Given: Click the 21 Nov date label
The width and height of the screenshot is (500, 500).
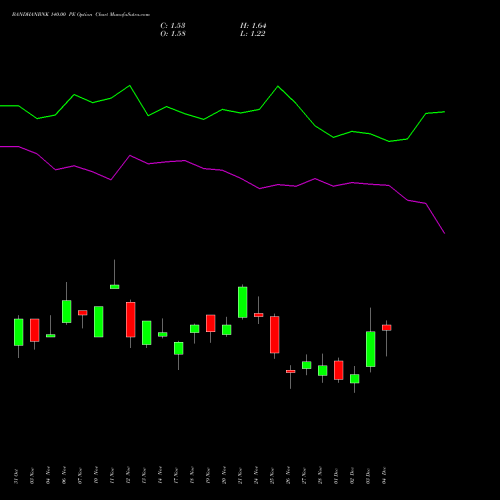Looking at the screenshot, I should pyautogui.click(x=240, y=476).
